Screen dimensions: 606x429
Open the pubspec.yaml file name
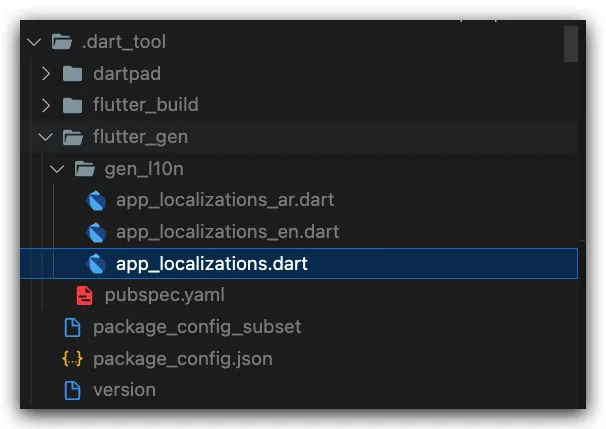point(164,296)
